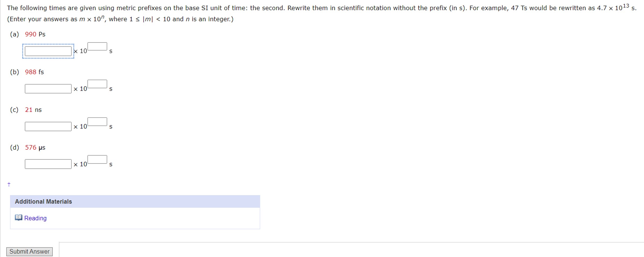Click the label "(b) 988 fs"
Viewport: 644px width, 257px height.
click(x=27, y=72)
